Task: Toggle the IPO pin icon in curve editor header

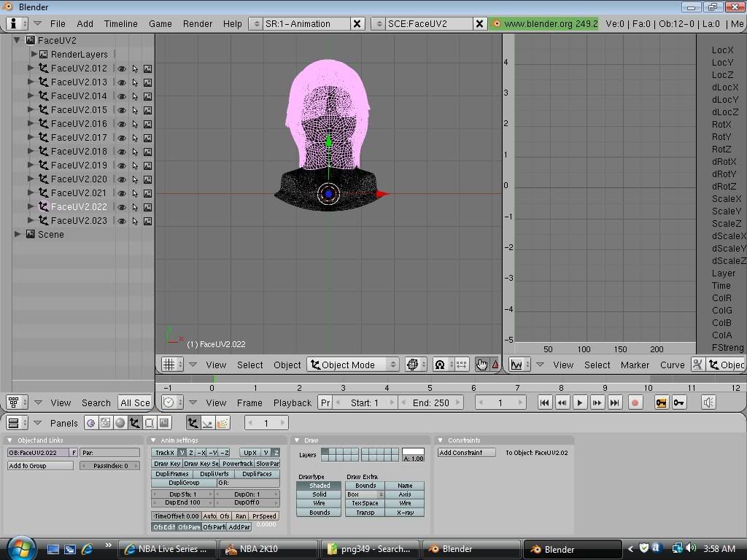Action: (697, 365)
